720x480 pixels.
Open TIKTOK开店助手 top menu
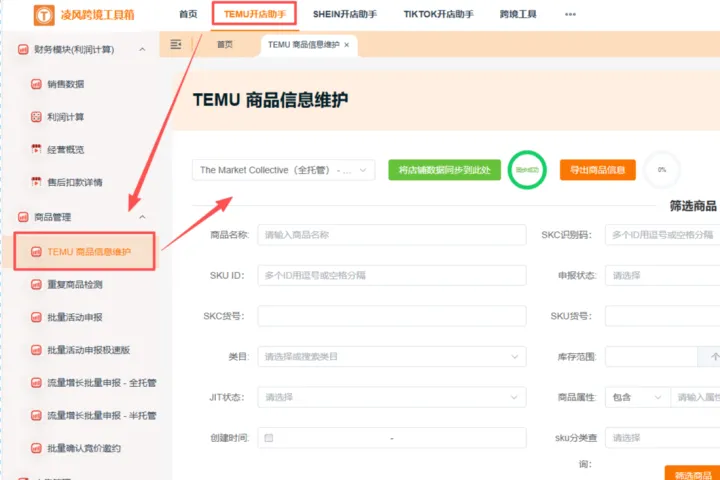439,14
